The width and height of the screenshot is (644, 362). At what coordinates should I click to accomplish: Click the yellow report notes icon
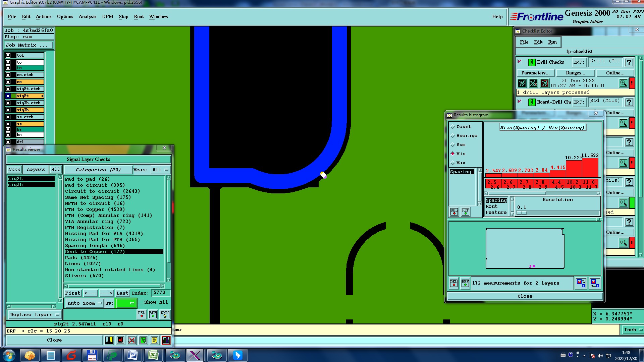click(154, 340)
